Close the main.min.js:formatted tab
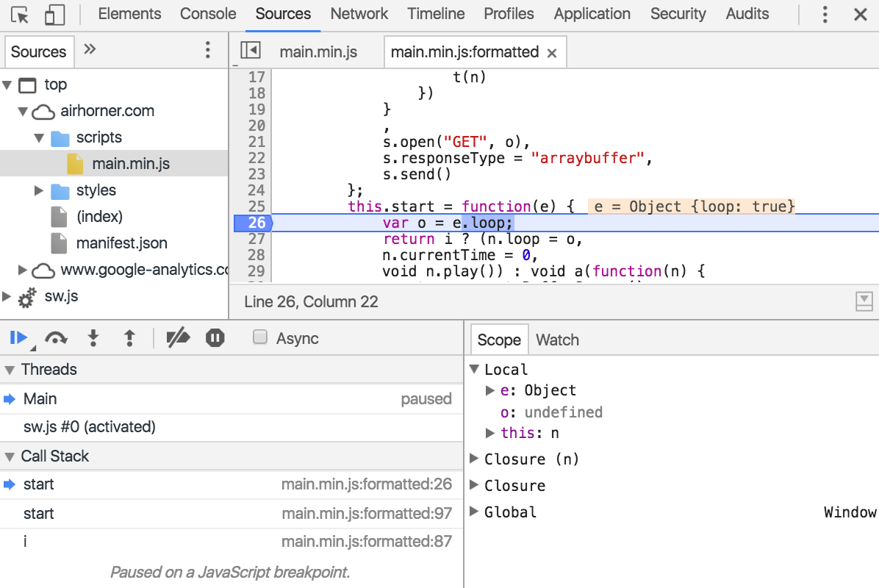 (x=552, y=53)
